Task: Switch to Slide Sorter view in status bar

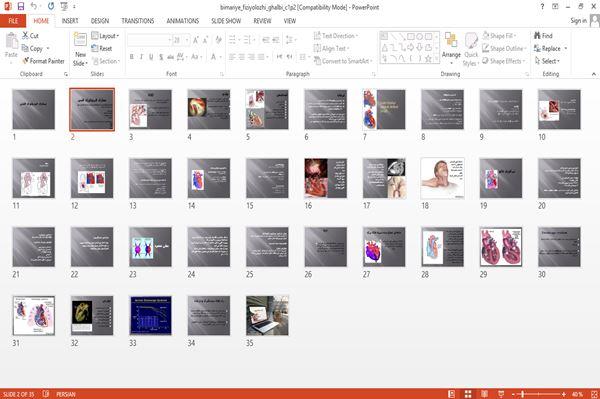Action: click(x=468, y=394)
